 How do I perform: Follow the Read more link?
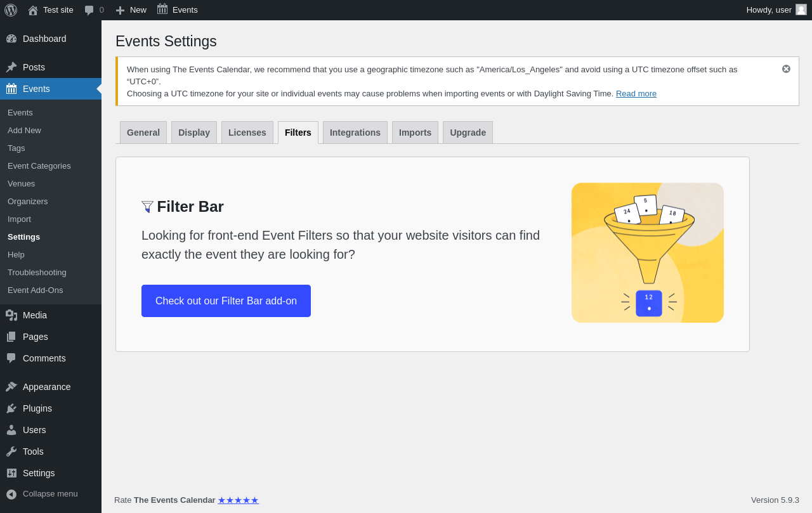click(636, 93)
